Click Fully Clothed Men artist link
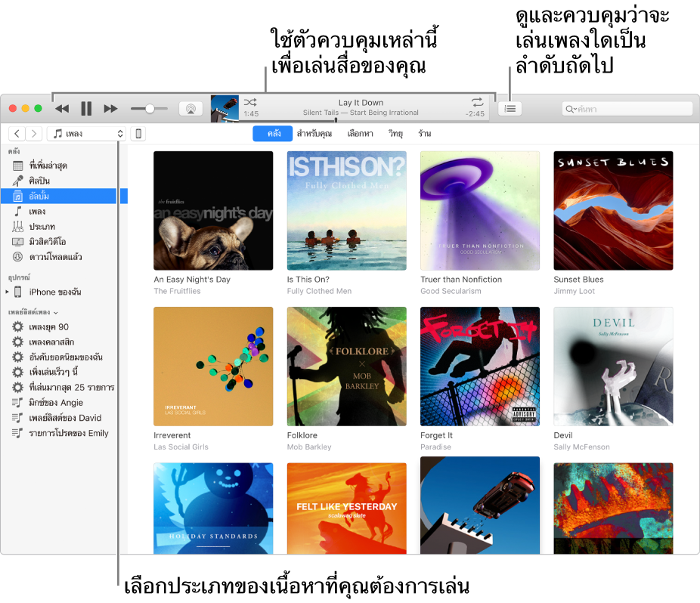This screenshot has width=700, height=603. (x=319, y=291)
